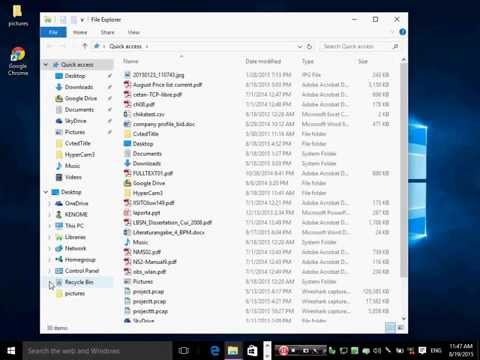Open Task View on the taskbar
This screenshot has width=480, height=360.
(183, 351)
